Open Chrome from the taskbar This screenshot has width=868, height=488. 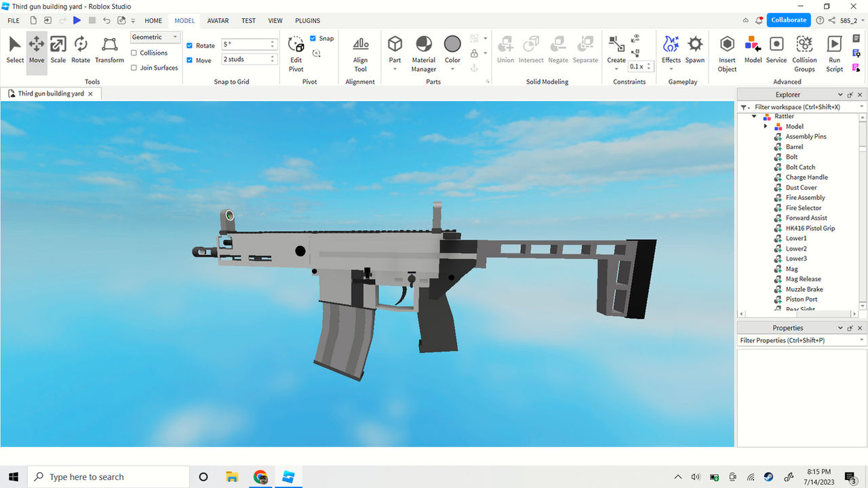[x=260, y=476]
